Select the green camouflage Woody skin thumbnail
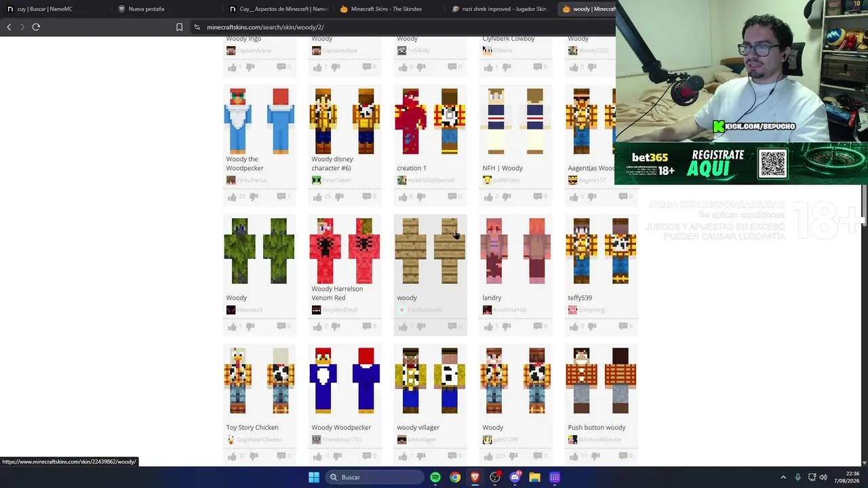Screen dimensions: 868x488 [259, 251]
